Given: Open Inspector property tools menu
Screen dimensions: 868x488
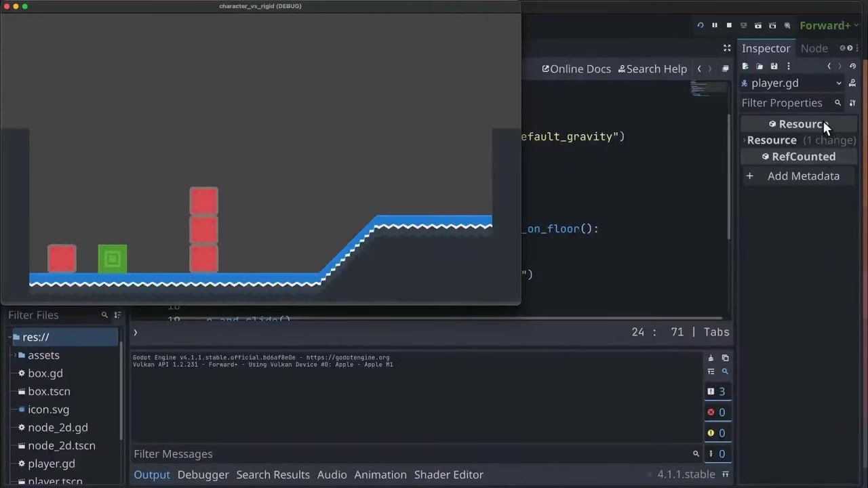Looking at the screenshot, I should click(852, 103).
